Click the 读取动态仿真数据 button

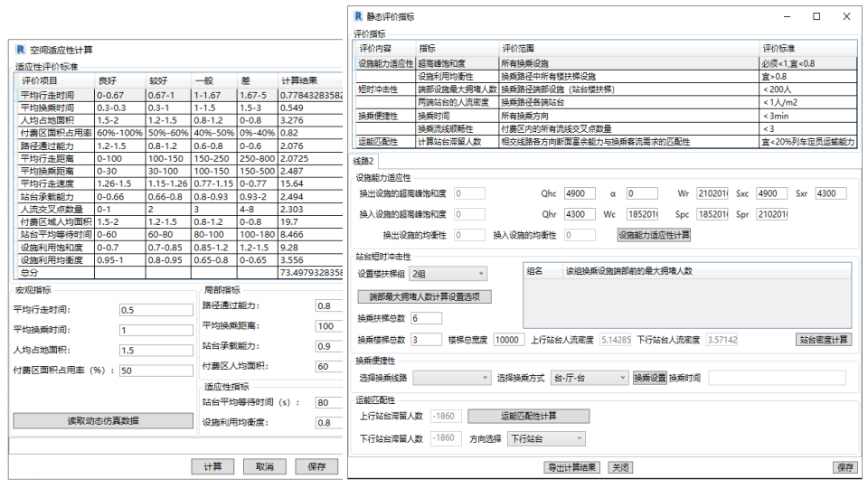pyautogui.click(x=103, y=421)
